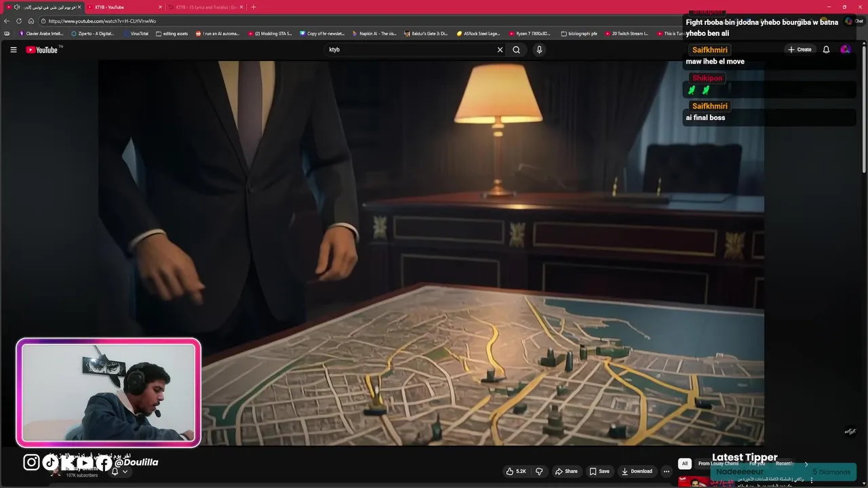Open the options menu of the first suggested video
The image size is (868, 488).
[812, 480]
